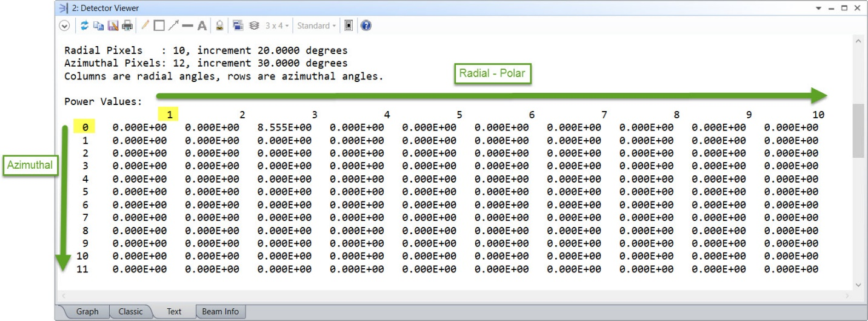
Task: Select the Text tab
Action: pos(174,311)
